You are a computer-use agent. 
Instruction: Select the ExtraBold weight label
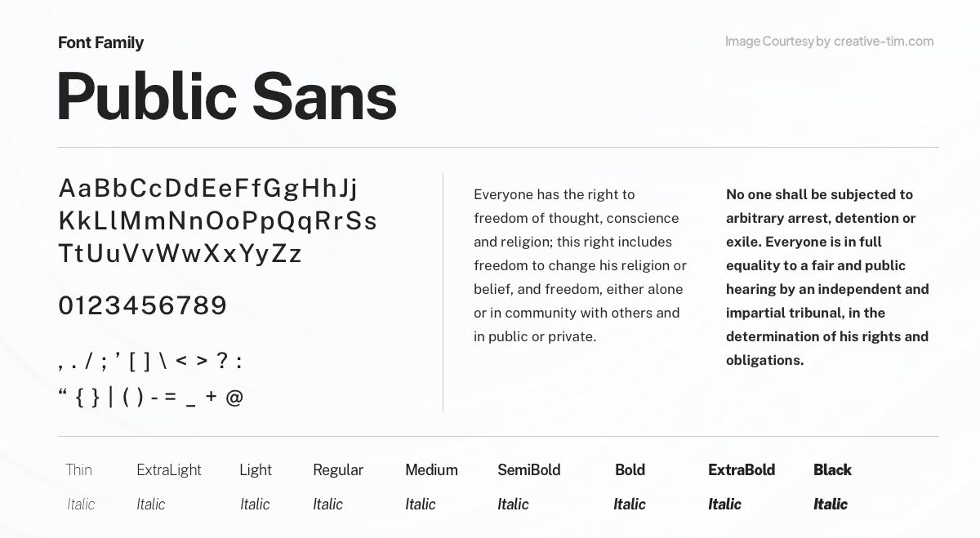pos(741,469)
